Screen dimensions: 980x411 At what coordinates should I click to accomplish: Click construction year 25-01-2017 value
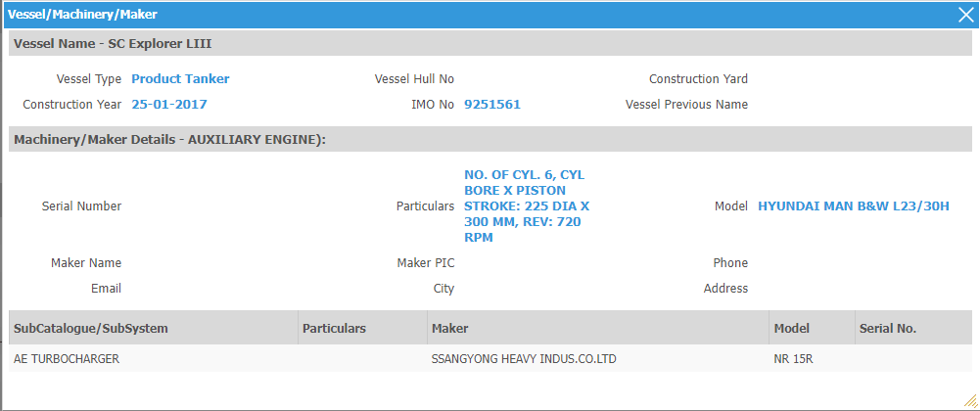tap(169, 105)
